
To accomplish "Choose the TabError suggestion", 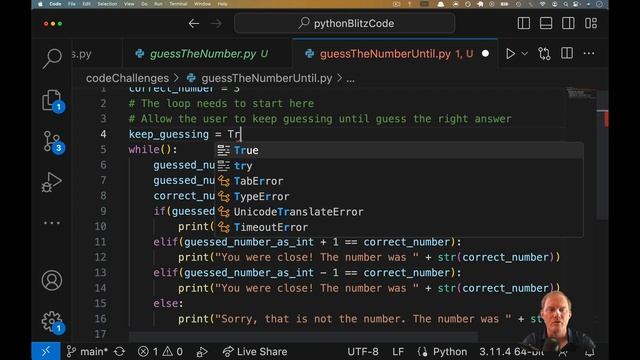I will point(398,181).
